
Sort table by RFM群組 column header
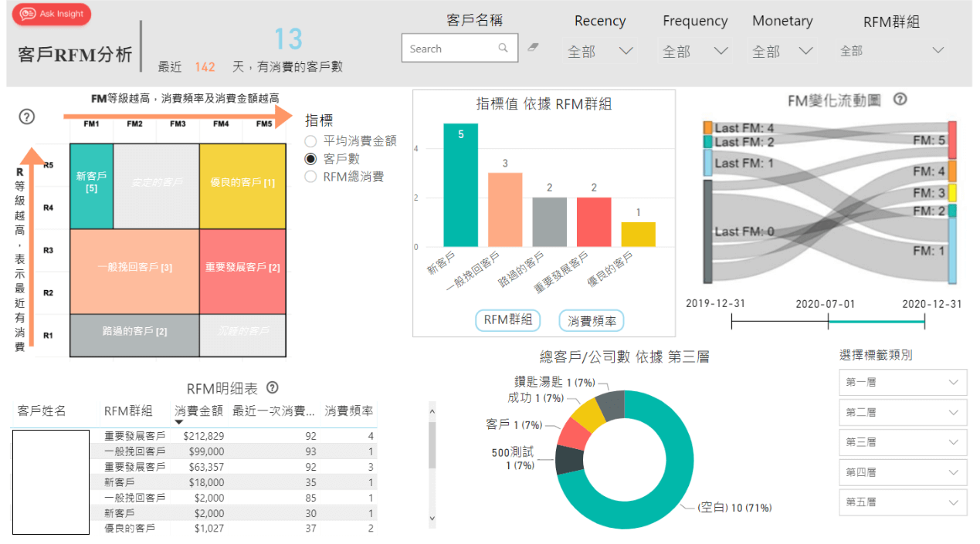128,411
